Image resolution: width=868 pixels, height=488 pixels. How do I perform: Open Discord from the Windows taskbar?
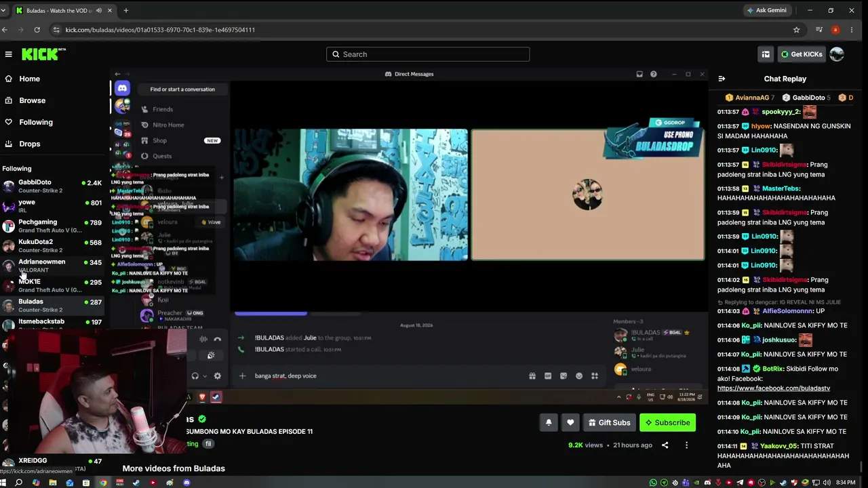click(x=186, y=483)
